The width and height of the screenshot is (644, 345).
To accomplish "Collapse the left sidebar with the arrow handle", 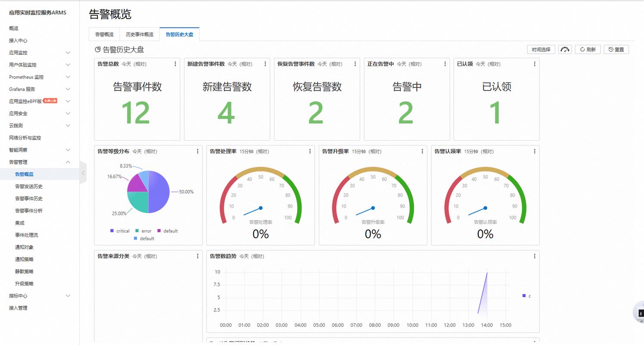I will tap(83, 173).
